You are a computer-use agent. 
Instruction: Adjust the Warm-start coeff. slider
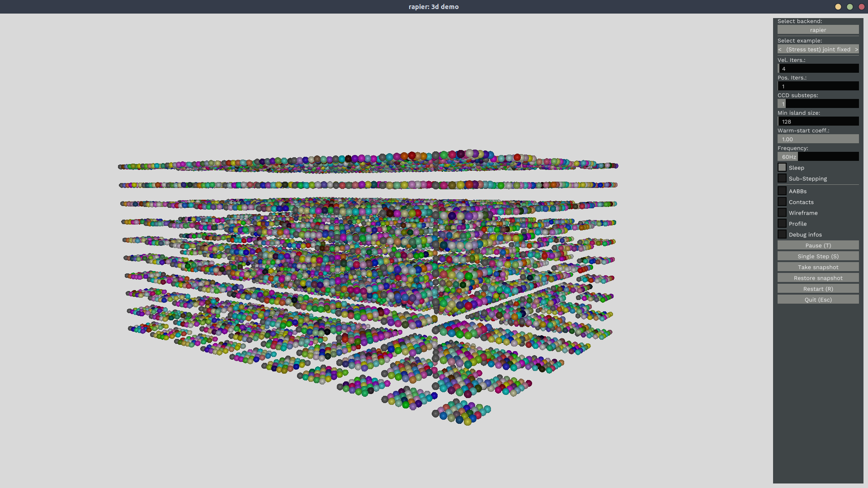coord(818,139)
